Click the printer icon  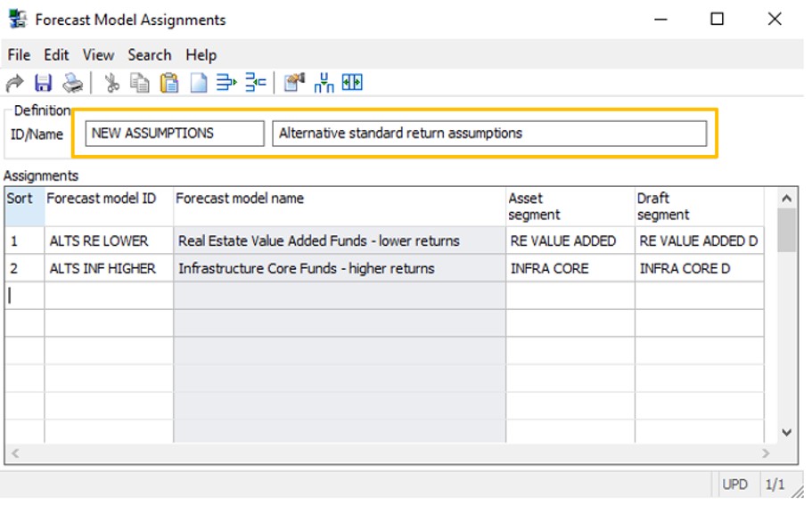(x=72, y=83)
